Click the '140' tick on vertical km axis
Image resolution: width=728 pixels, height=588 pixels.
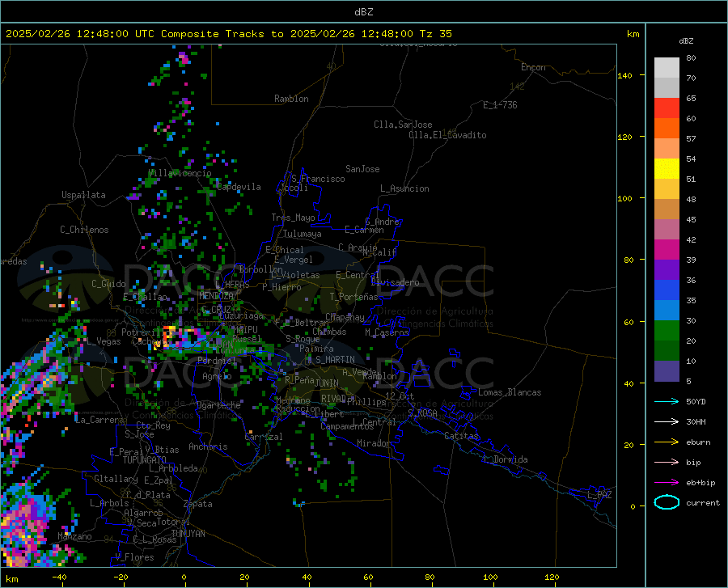pos(624,76)
